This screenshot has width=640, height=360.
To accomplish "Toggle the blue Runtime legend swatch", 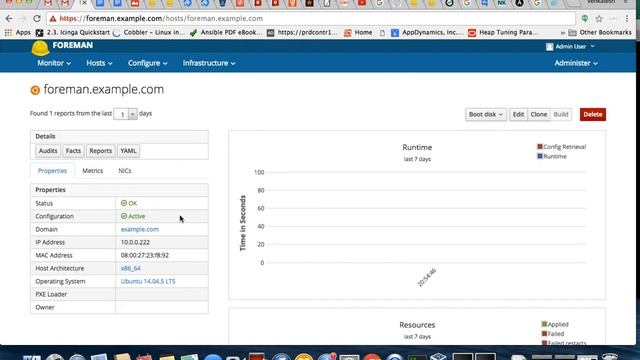I will pyautogui.click(x=540, y=156).
